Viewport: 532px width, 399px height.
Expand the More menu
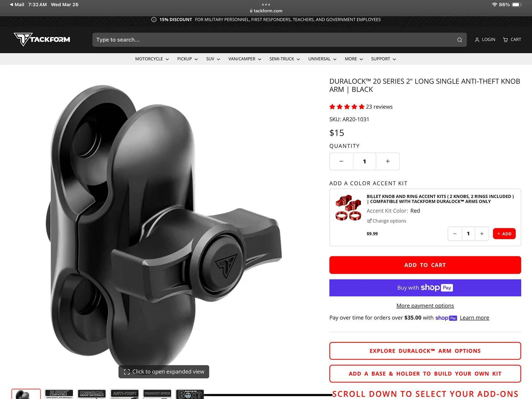354,59
